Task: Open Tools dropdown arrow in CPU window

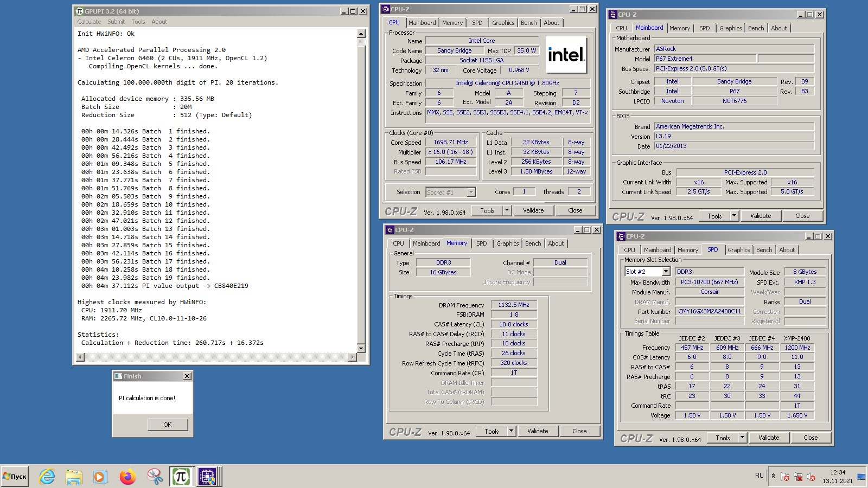Action: coord(507,210)
